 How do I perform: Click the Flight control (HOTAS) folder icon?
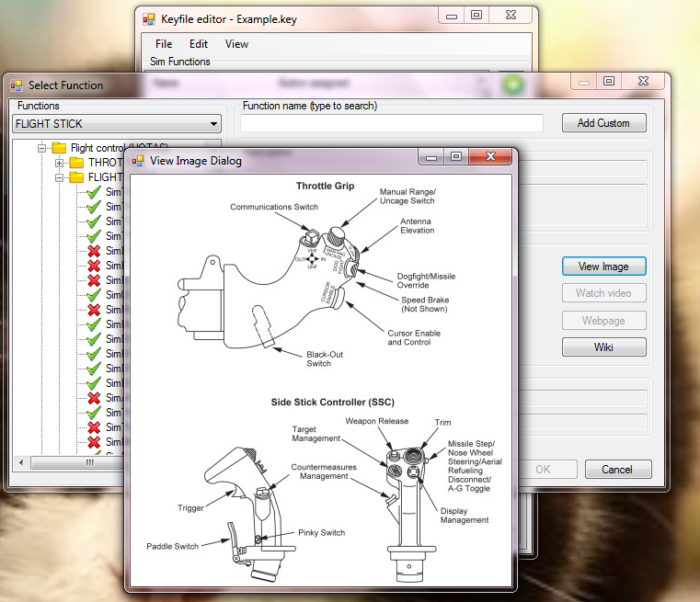(x=59, y=148)
